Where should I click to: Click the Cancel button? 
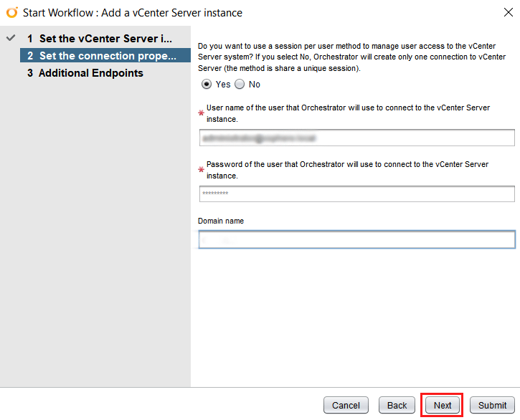(346, 405)
